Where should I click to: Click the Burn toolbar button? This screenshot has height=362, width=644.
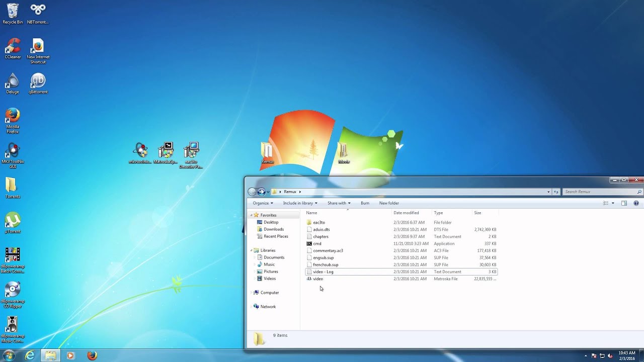pos(365,203)
